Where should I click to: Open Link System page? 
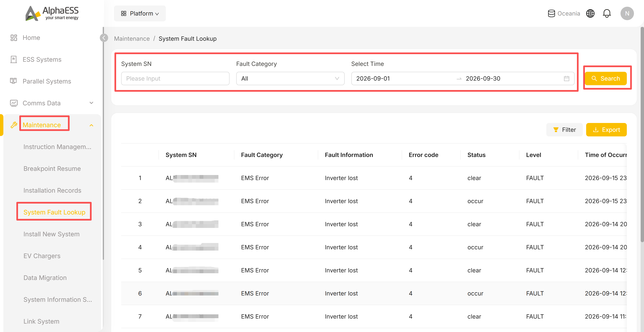point(41,322)
